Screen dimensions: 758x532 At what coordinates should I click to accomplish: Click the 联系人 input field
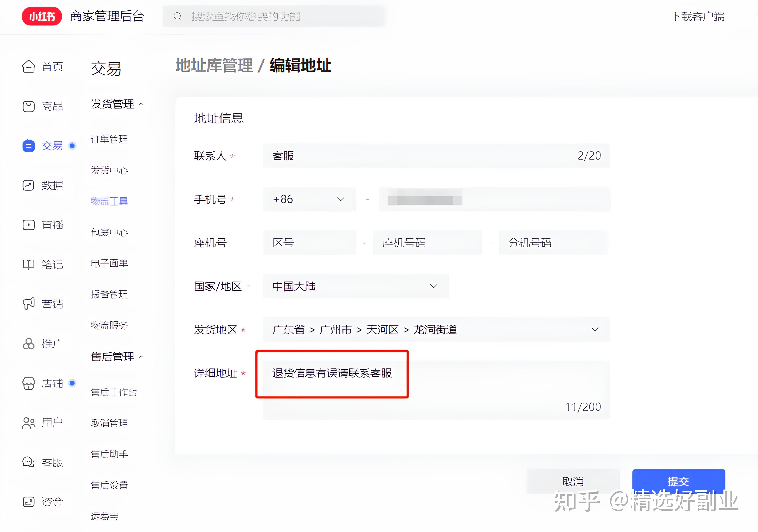(436, 156)
